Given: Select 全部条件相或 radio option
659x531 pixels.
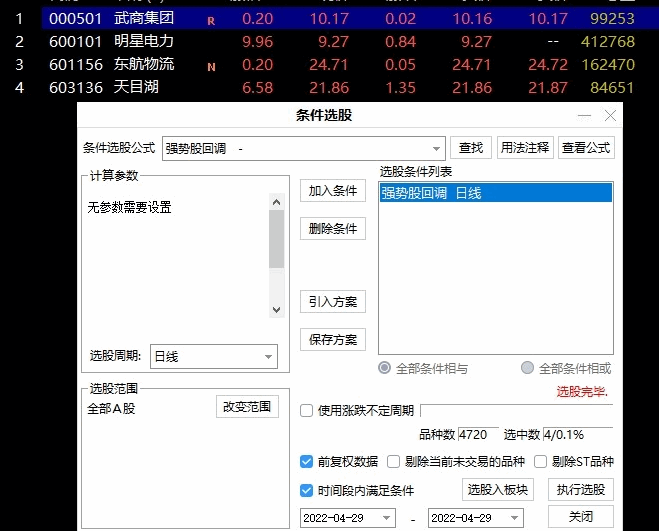Looking at the screenshot, I should (527, 368).
